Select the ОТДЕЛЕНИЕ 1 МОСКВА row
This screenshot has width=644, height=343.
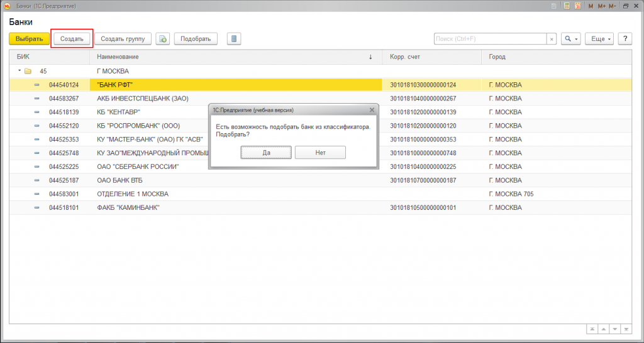pos(133,194)
